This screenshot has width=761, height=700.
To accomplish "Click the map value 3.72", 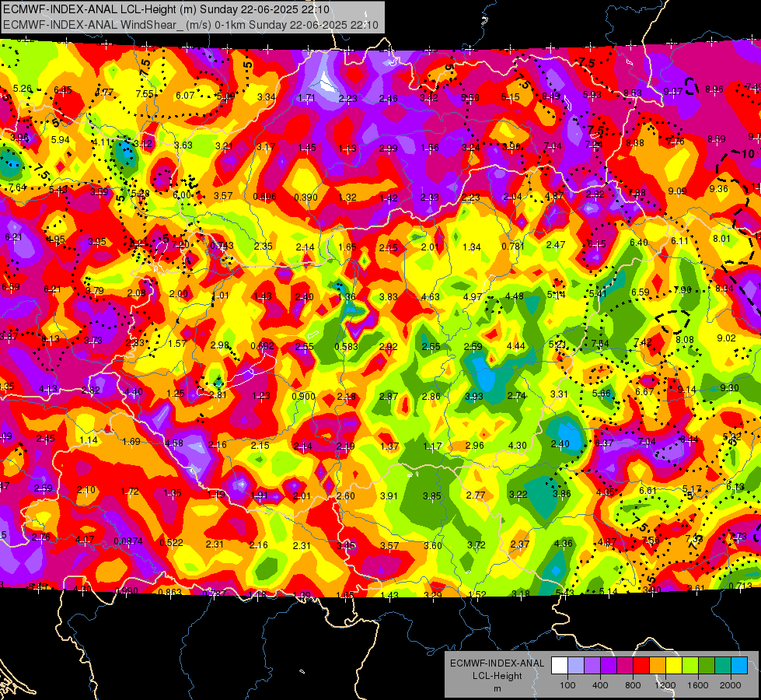I will pyautogui.click(x=476, y=545).
